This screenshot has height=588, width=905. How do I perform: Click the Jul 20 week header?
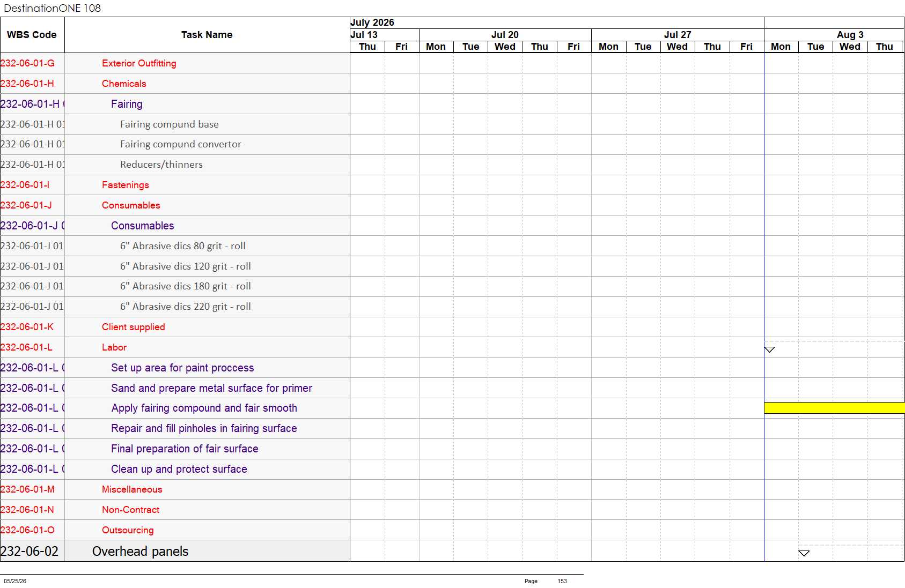click(505, 35)
